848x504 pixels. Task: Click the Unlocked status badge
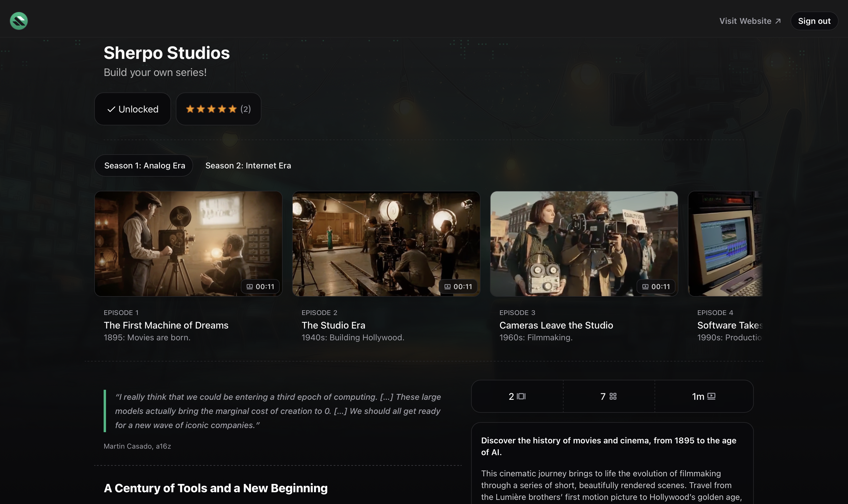tap(132, 109)
